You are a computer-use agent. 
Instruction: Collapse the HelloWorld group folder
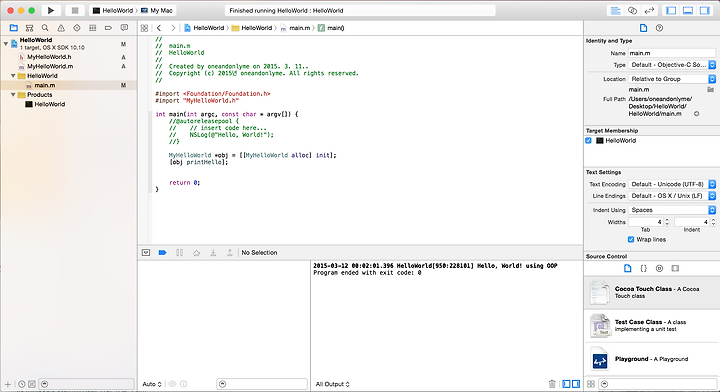(x=13, y=75)
